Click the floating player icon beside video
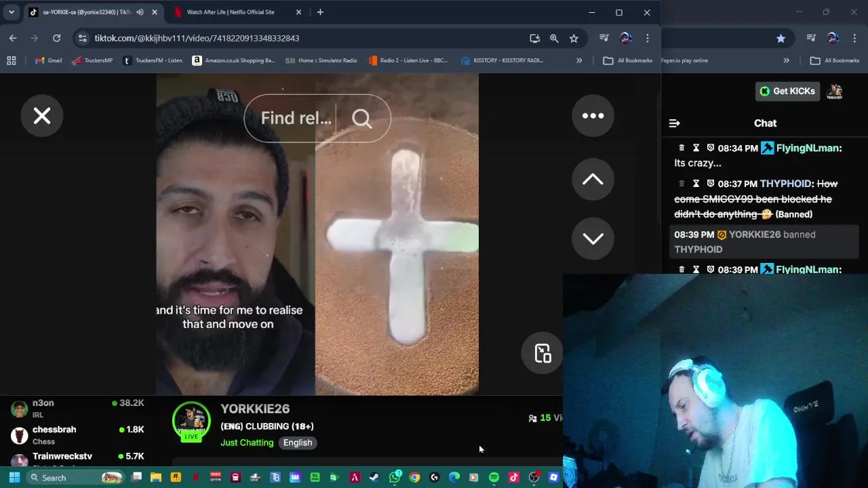The height and width of the screenshot is (488, 868). coord(542,353)
